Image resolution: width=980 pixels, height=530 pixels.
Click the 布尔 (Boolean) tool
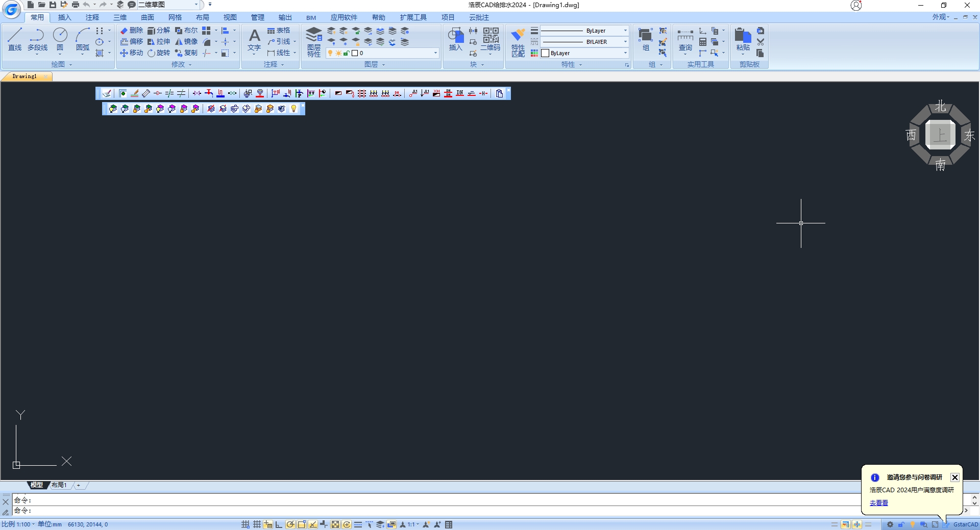point(186,31)
